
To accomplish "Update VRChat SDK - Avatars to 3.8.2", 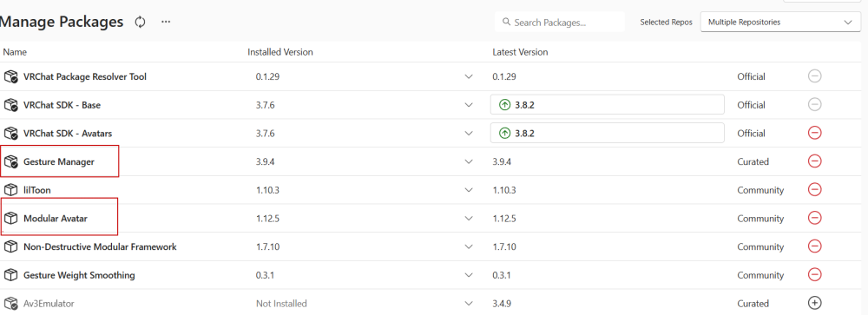I will pyautogui.click(x=608, y=133).
